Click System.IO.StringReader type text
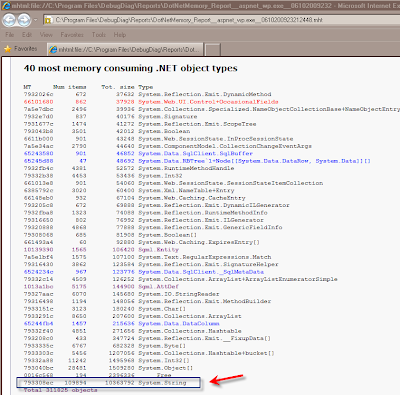The width and height of the screenshot is (400, 395). click(x=179, y=294)
